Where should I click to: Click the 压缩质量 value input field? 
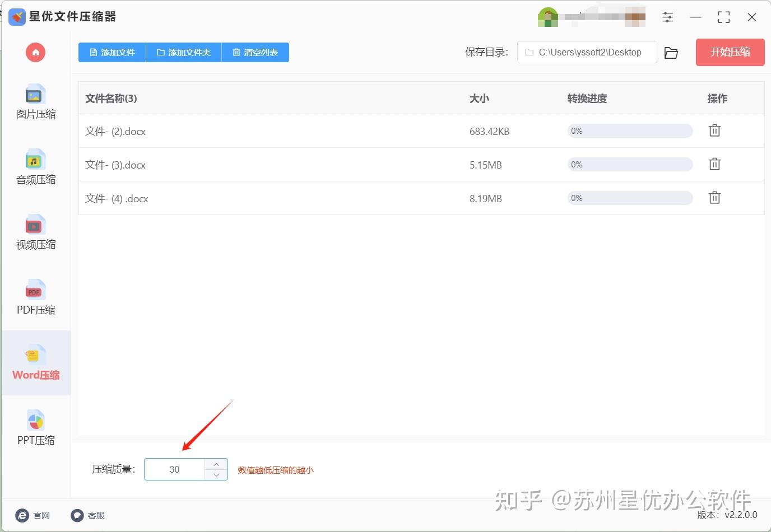click(175, 469)
